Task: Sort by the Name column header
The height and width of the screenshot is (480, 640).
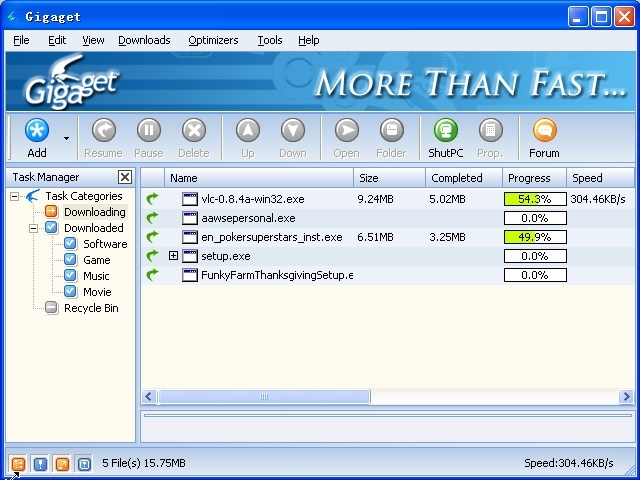Action: pos(259,178)
